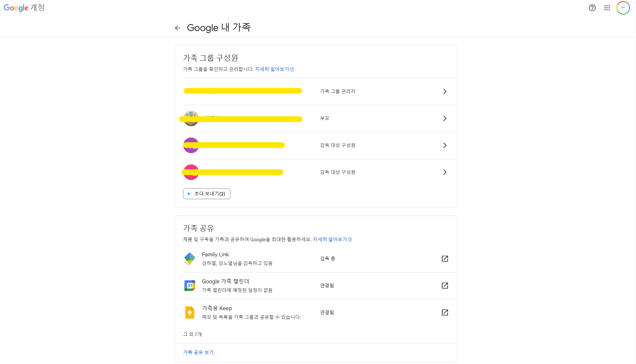Open Google 가족 캘린더 external link icon

click(445, 286)
